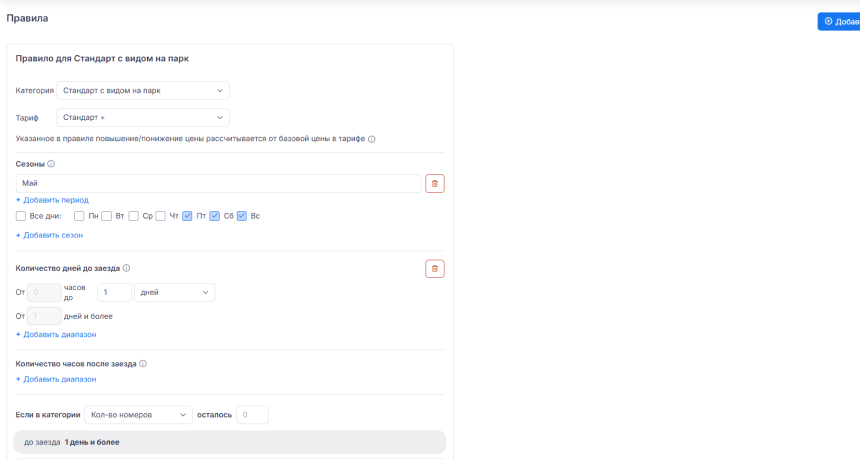Uncheck the Пт weekday box

point(187,216)
